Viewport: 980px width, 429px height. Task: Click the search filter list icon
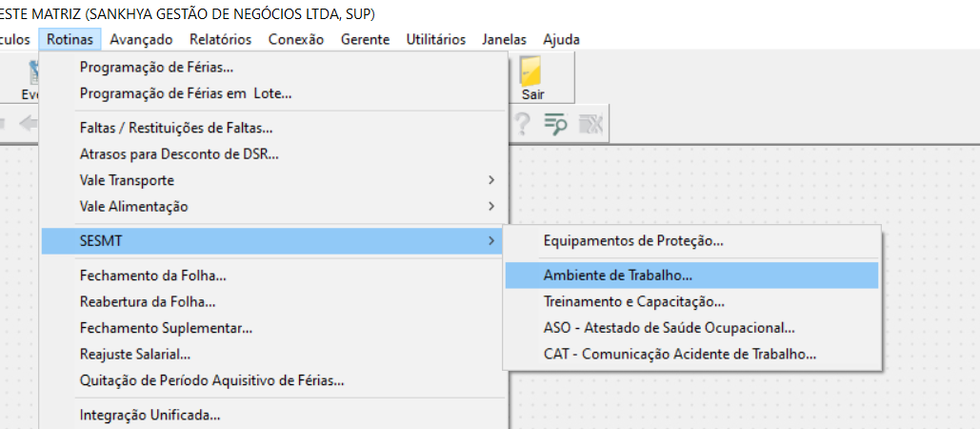[555, 124]
